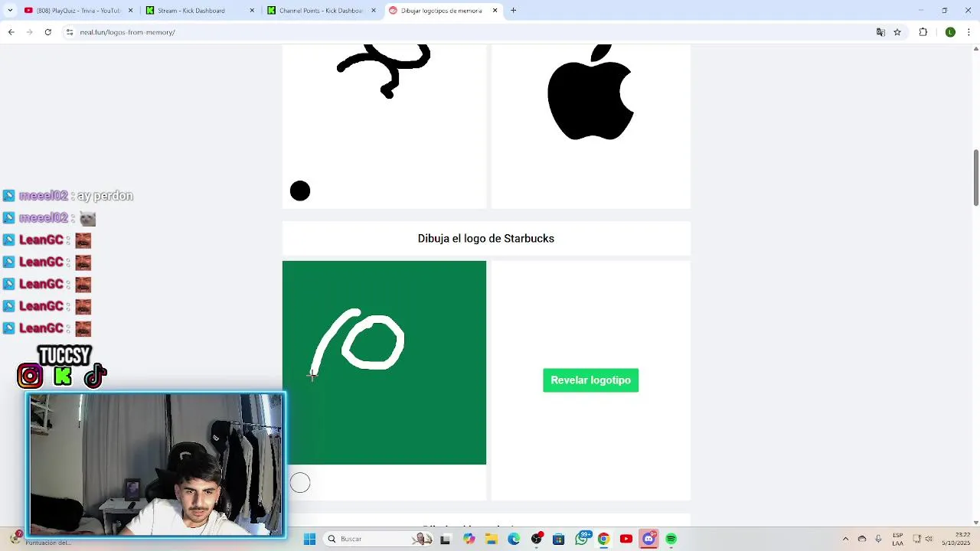The height and width of the screenshot is (551, 980).
Task: Click the TikTok icon in the stream overlay
Action: tap(95, 376)
